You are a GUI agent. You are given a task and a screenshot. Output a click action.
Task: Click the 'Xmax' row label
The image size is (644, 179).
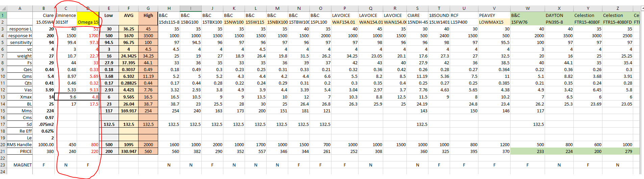pos(20,97)
